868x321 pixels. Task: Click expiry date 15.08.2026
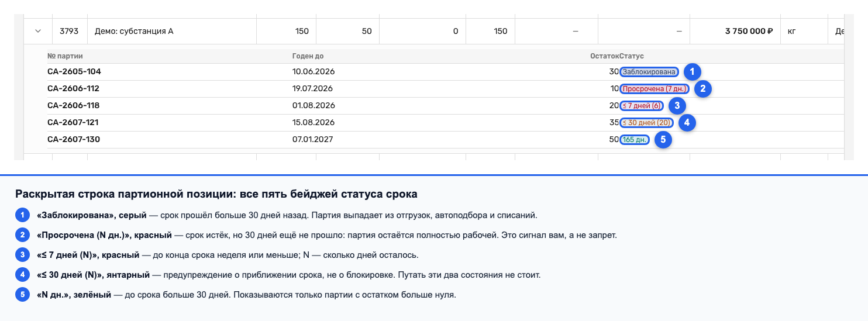pos(313,123)
